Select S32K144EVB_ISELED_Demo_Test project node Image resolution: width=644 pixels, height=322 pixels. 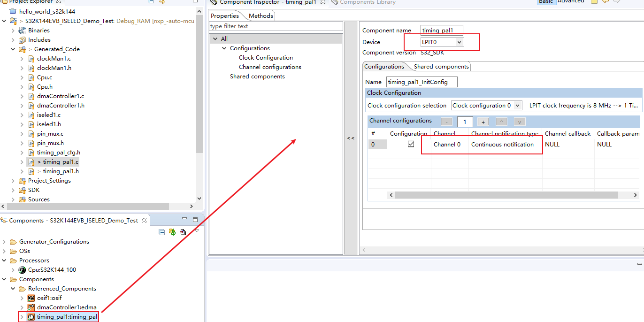(x=69, y=21)
